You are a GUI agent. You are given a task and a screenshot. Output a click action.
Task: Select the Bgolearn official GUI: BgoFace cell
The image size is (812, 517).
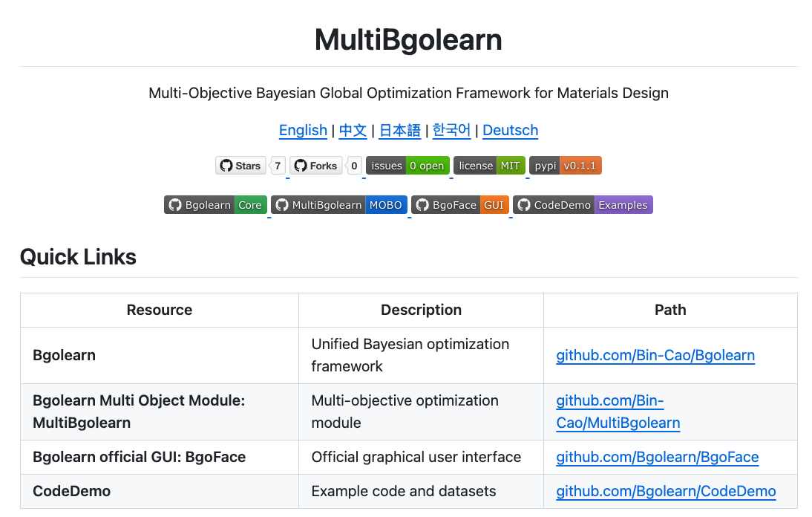160,457
